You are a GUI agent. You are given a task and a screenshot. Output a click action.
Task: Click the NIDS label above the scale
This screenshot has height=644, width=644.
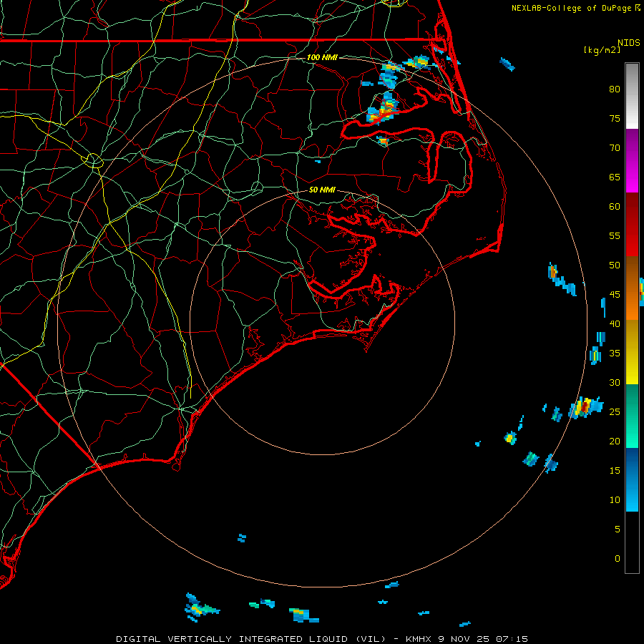pos(629,43)
